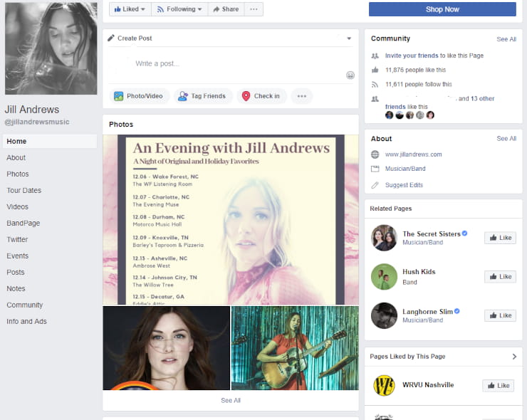Screen dimensions: 527x420
Task: Open Tour Dates in the sidebar
Action: coord(24,190)
